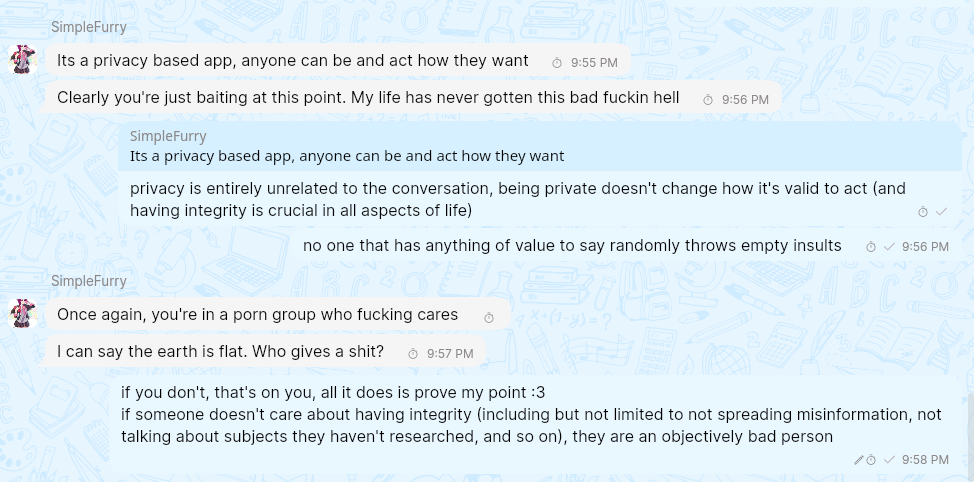This screenshot has height=482, width=974.
Task: Click the checkmark on the privacy reply message
Action: coord(940,212)
